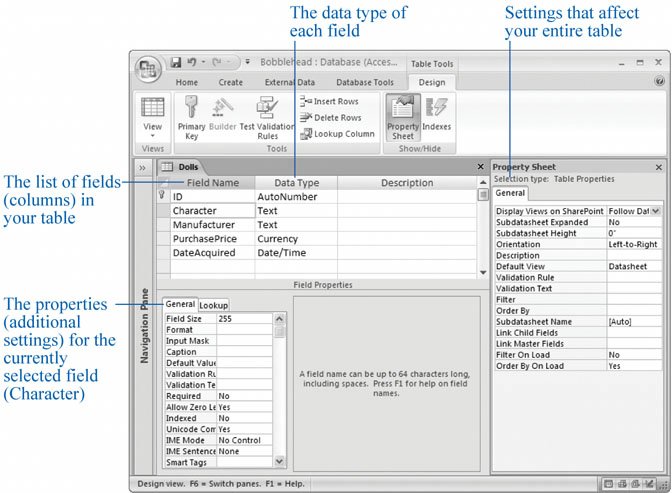
Task: Open the Access help icon
Action: pos(659,82)
